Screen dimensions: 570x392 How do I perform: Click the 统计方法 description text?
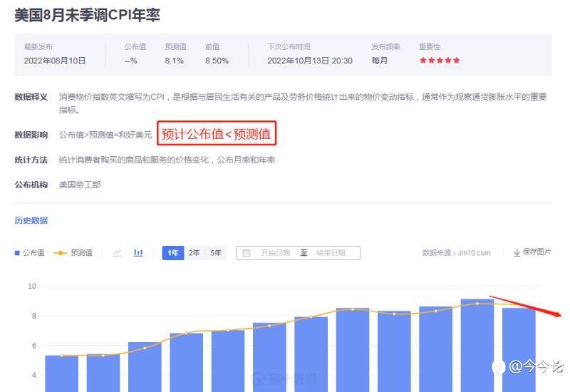[x=167, y=160]
